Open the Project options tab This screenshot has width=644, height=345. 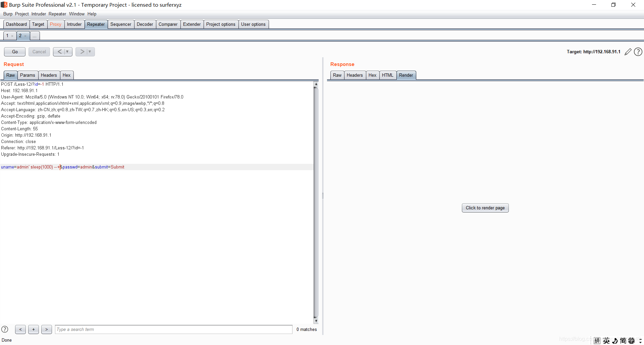pos(221,24)
